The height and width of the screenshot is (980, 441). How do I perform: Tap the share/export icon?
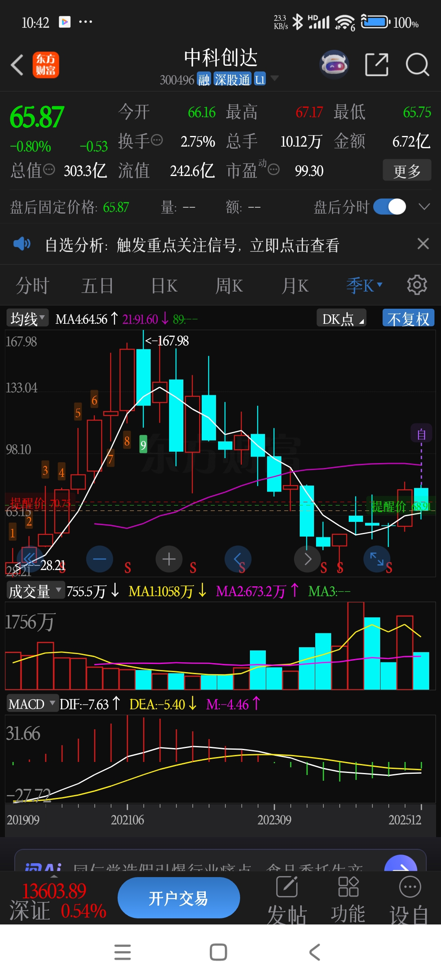click(376, 65)
